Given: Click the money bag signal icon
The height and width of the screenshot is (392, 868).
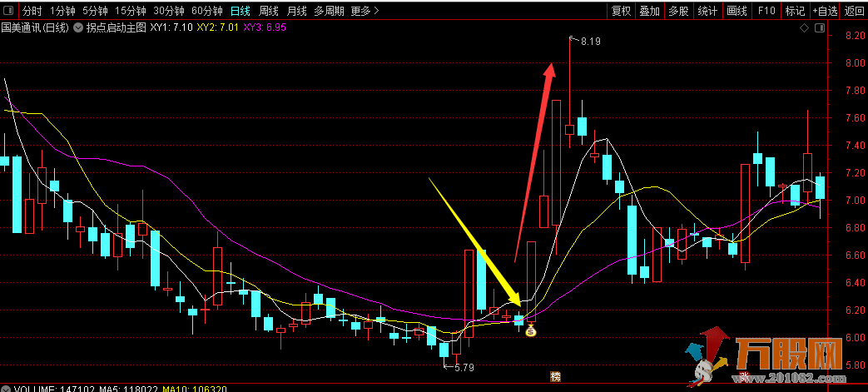Looking at the screenshot, I should tap(531, 331).
